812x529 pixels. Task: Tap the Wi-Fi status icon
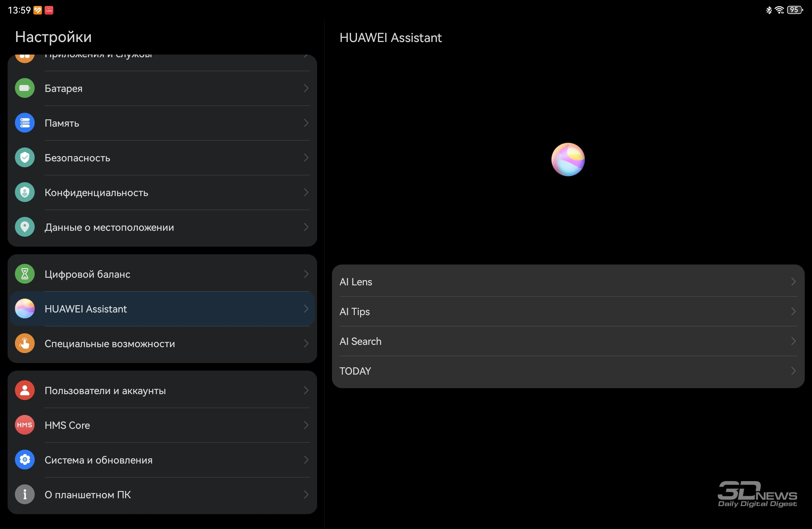[x=779, y=10]
